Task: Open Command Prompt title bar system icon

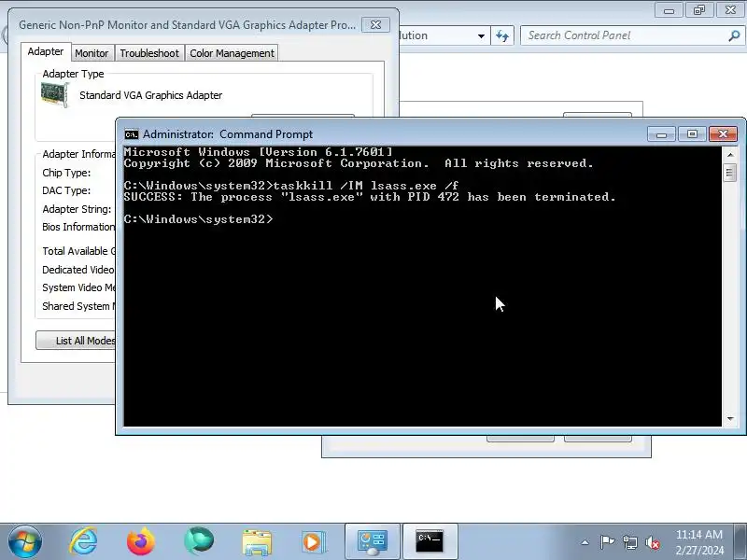Action: [x=131, y=134]
